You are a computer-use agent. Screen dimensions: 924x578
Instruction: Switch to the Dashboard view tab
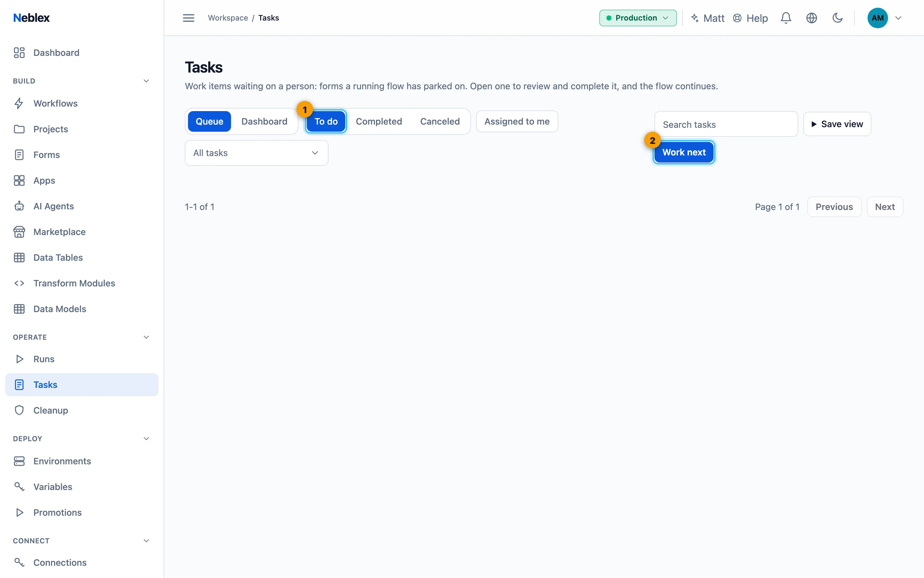click(264, 122)
